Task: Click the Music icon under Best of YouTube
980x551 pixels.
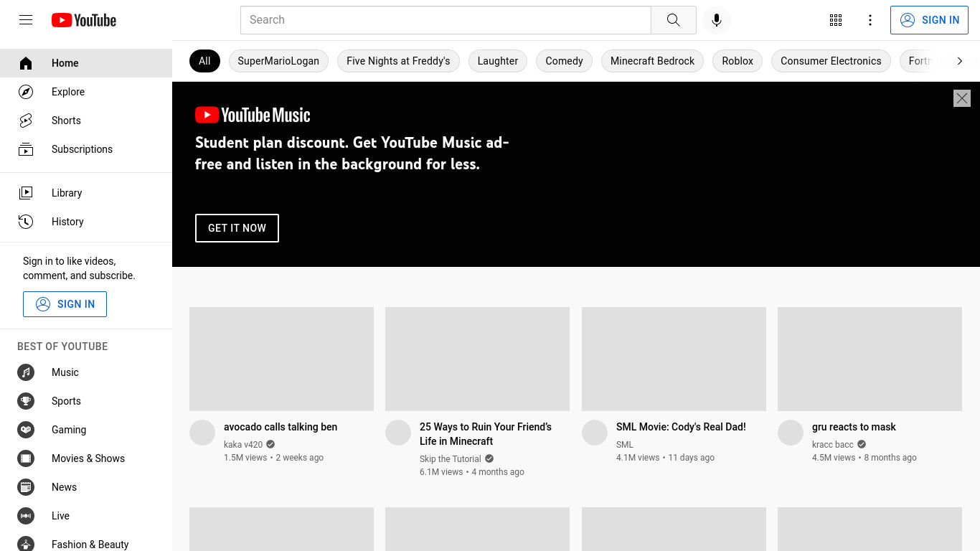Action: 26,372
